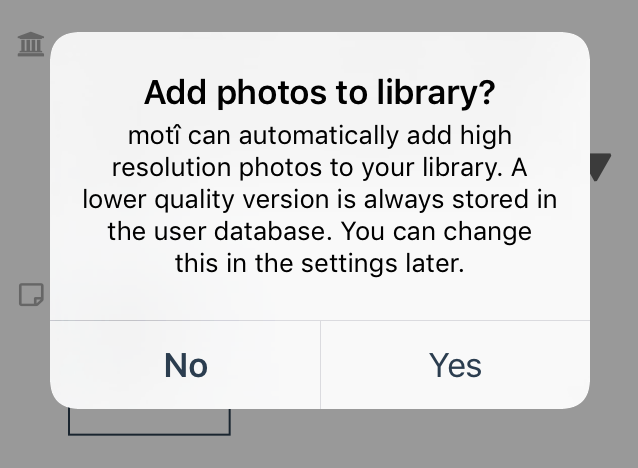
Task: Click the 'Add photos to library?' heading
Action: point(320,93)
